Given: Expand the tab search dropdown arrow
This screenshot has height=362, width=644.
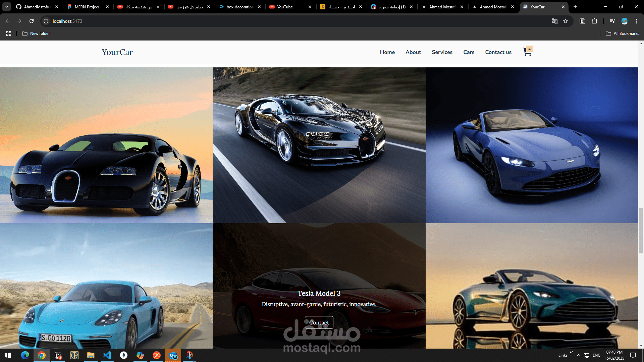Looking at the screenshot, I should click(6, 7).
